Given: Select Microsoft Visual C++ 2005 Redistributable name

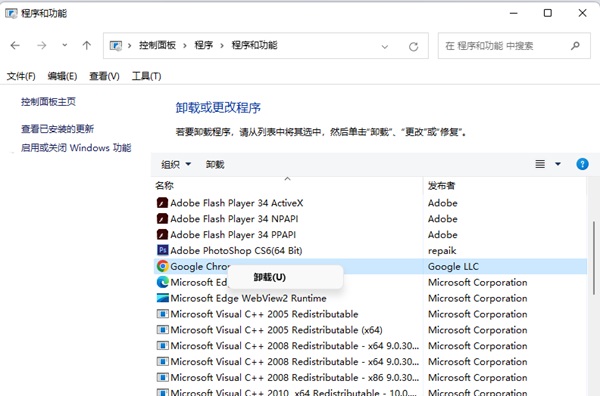Looking at the screenshot, I should coord(264,314).
